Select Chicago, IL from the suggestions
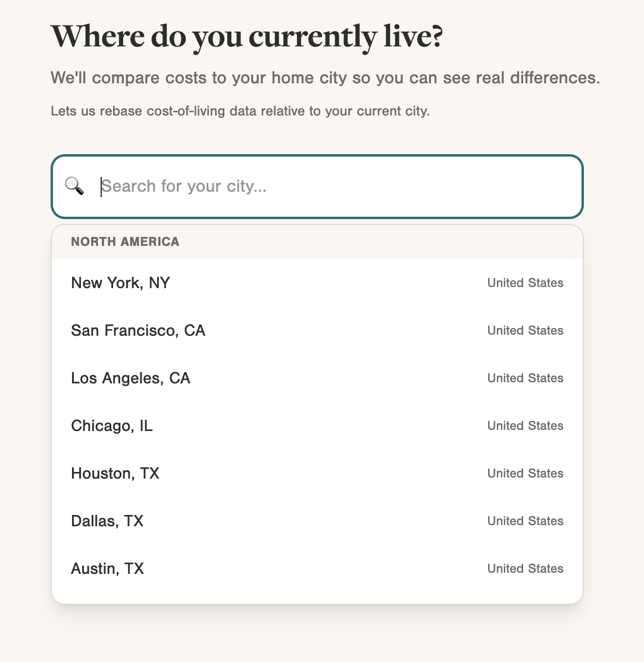Image resolution: width=644 pixels, height=662 pixels. point(112,426)
